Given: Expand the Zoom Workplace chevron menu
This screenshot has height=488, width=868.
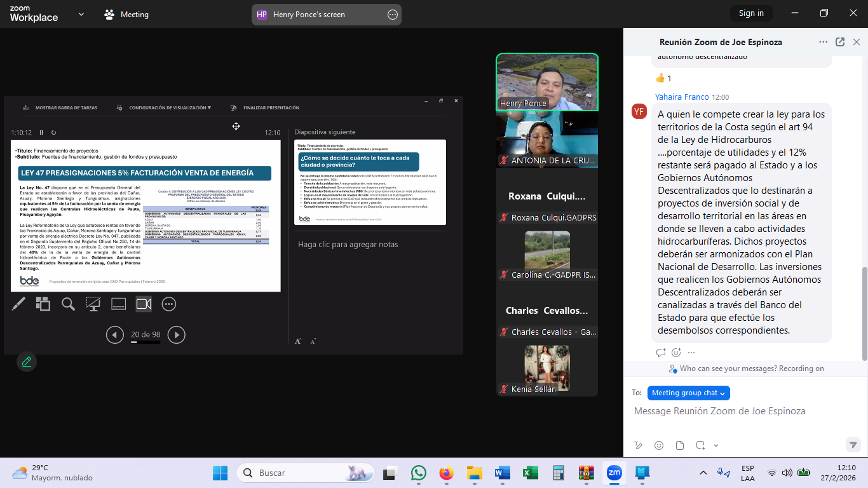Looking at the screenshot, I should 81,14.
